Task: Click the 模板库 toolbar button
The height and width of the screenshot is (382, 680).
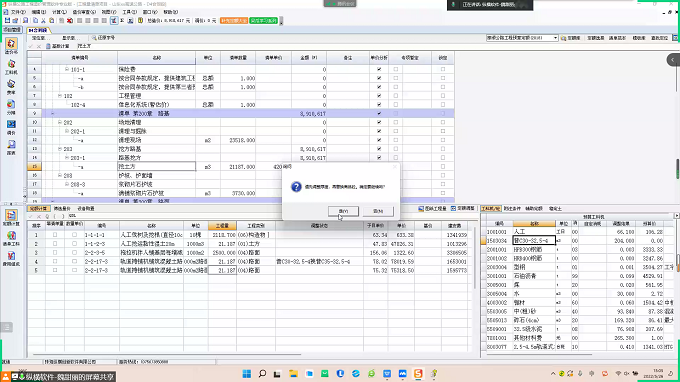Action: point(639,38)
